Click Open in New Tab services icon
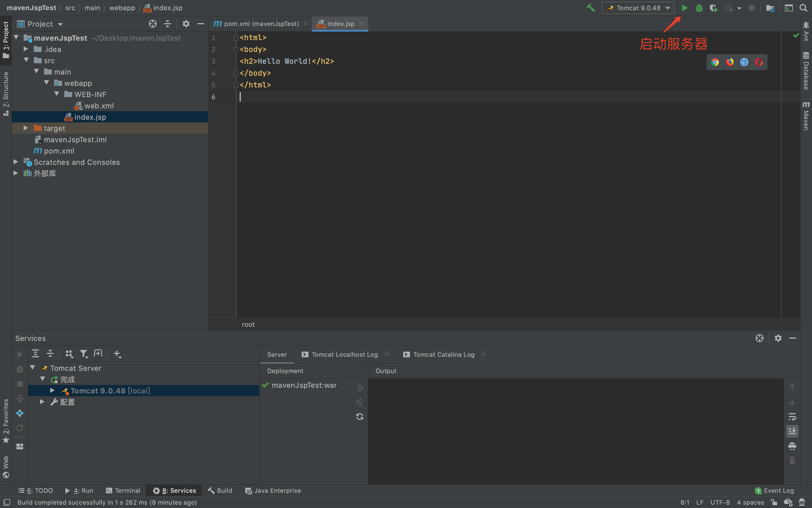The width and height of the screenshot is (812, 508). click(x=98, y=353)
